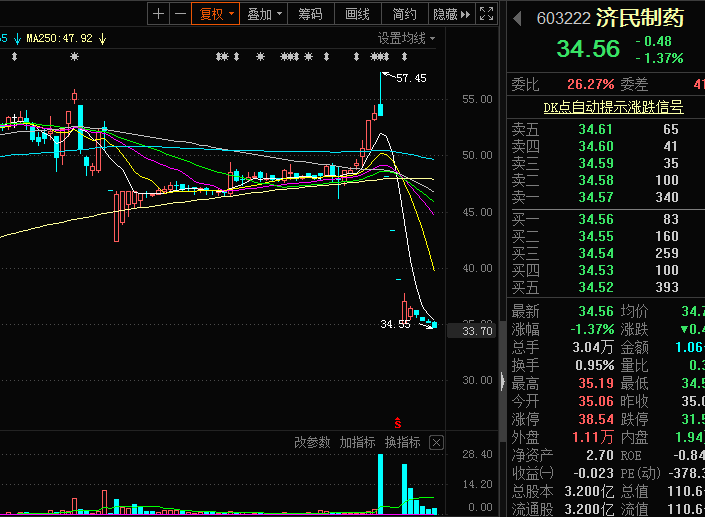705x517 pixels.
Task: Click 涨停 price 38.54
Action: 596,419
